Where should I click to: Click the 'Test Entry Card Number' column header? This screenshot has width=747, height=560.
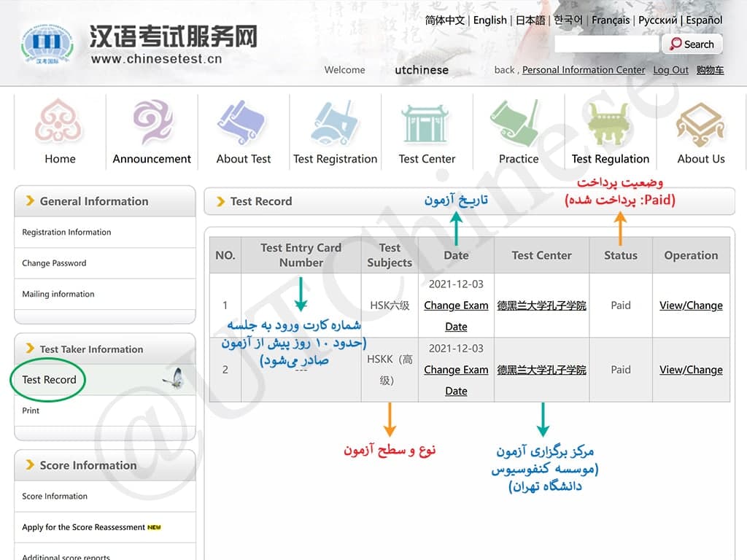(301, 254)
